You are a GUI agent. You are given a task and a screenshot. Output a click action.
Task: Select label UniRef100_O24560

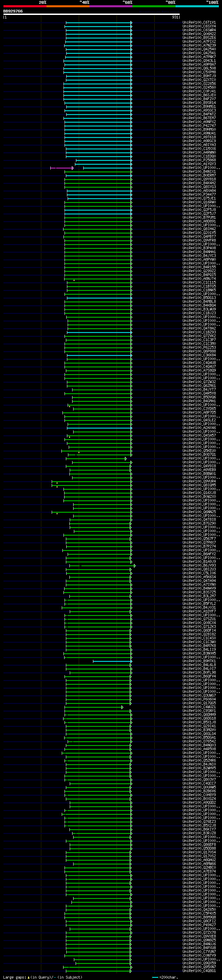pos(199,88)
